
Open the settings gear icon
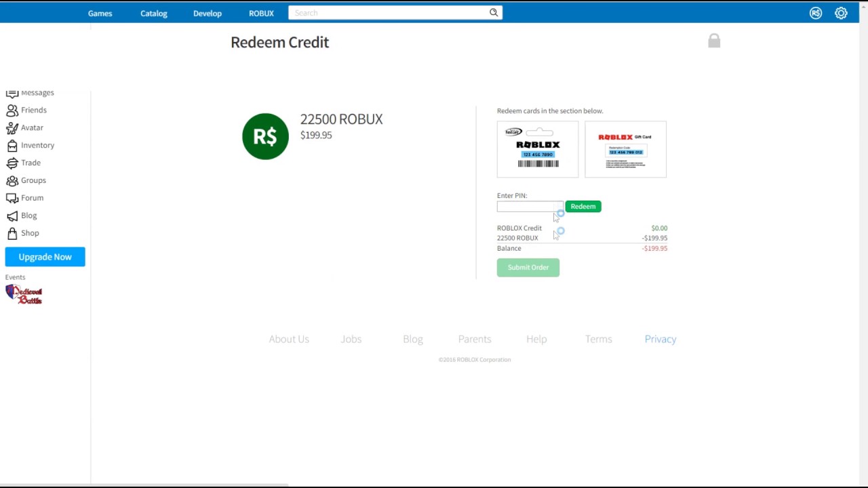841,13
